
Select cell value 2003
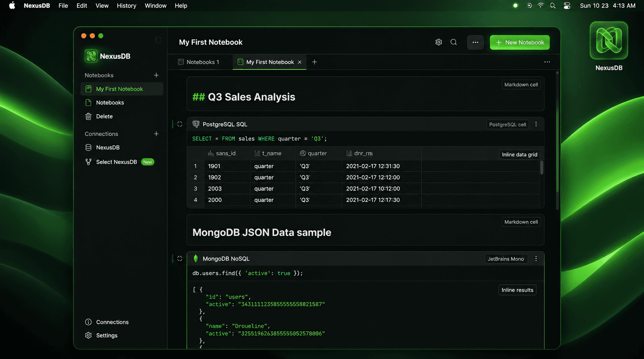(215, 189)
